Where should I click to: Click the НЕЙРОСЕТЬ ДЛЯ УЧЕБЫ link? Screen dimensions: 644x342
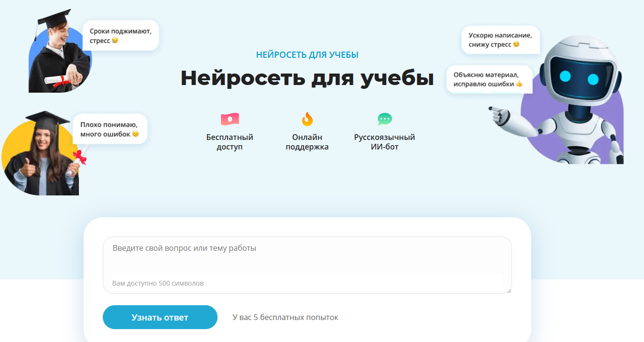click(307, 54)
